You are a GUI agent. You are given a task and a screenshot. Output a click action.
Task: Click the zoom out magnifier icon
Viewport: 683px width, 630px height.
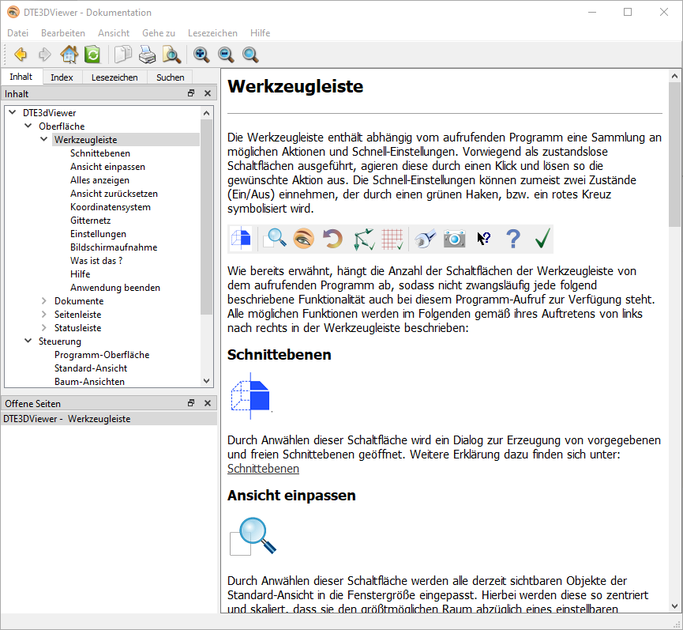point(226,54)
